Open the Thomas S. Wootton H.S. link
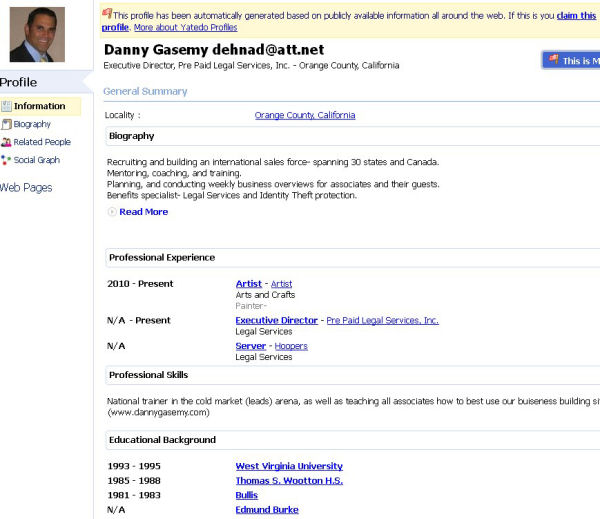 289,481
